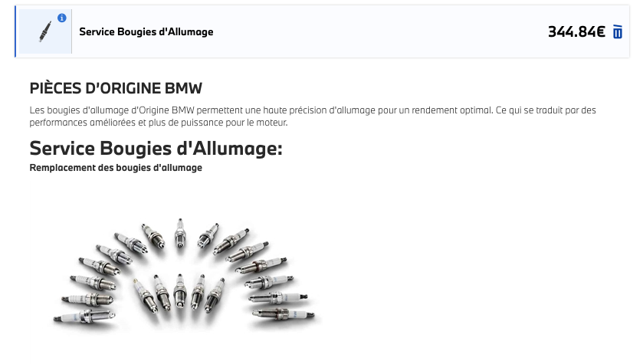Click the blue left edge of service card
The width and height of the screenshot is (643, 364).
[15, 31]
